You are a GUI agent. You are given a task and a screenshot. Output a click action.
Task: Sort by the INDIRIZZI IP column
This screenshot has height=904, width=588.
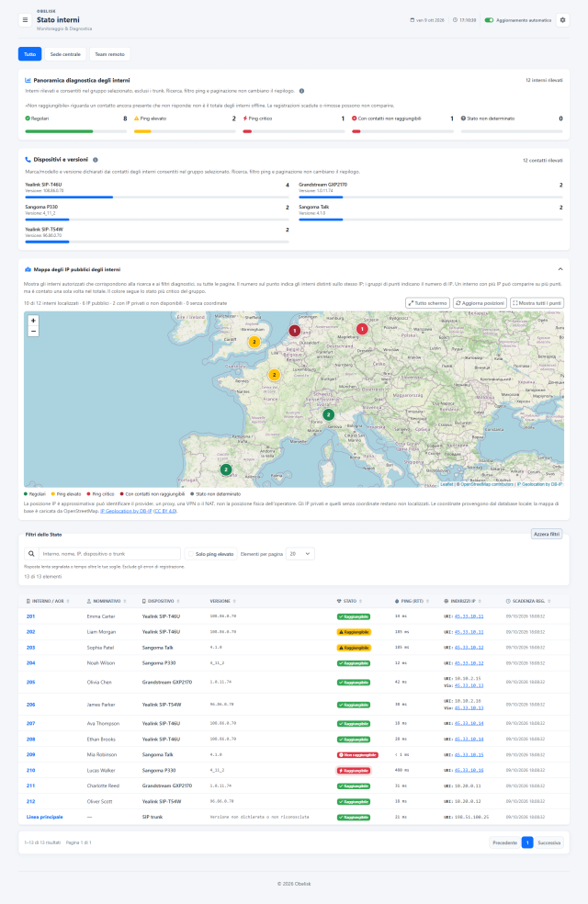coord(462,601)
